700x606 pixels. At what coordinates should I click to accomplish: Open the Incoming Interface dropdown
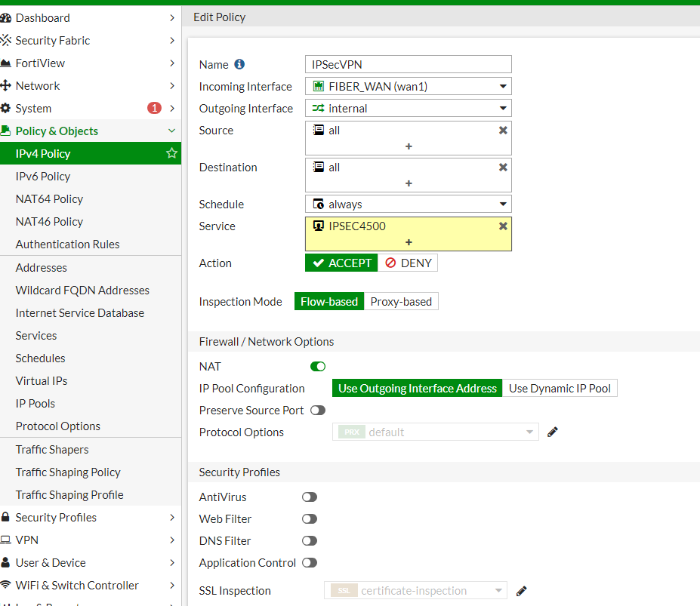click(409, 87)
